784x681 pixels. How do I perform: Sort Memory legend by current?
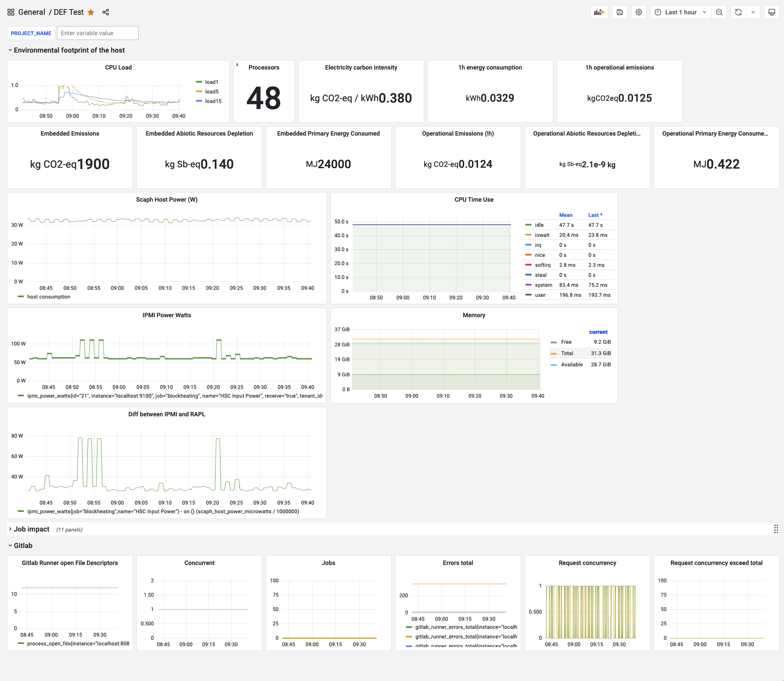click(x=598, y=332)
